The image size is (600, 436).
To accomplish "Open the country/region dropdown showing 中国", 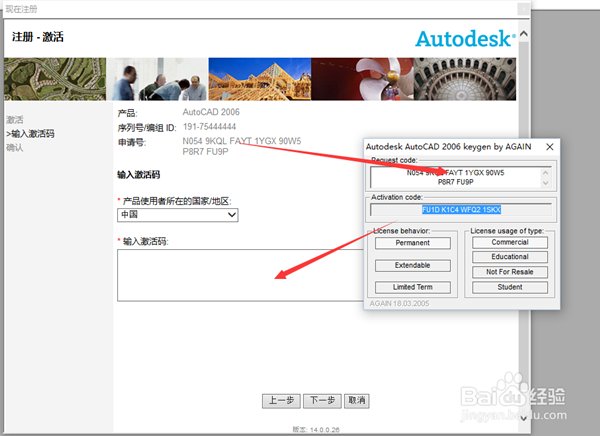I will (x=178, y=215).
